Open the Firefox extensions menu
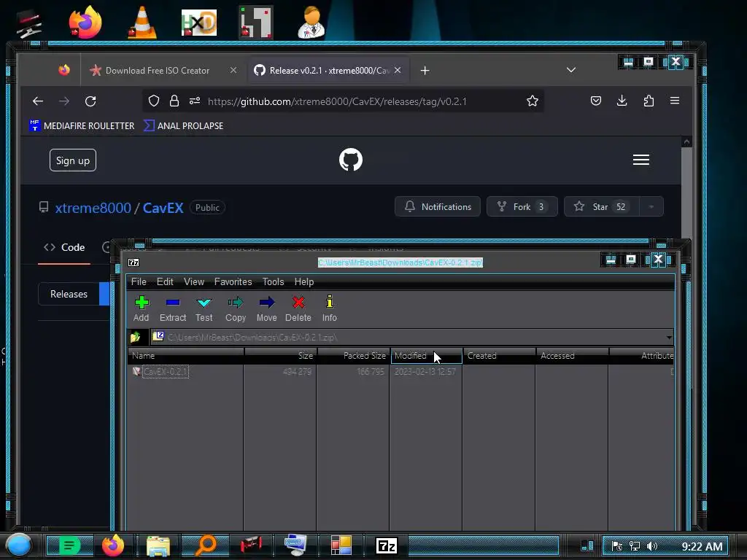Screen dimensions: 747x560 pos(649,101)
